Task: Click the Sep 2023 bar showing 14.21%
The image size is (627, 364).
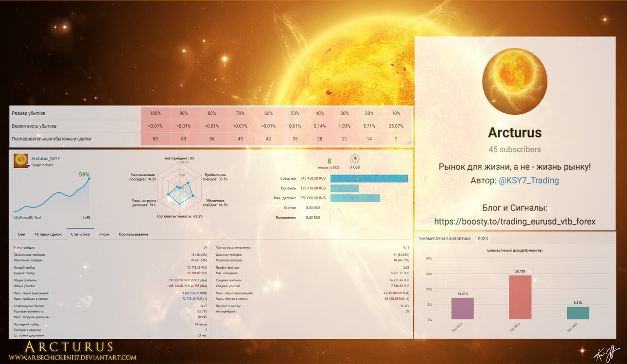Action: coord(462,309)
